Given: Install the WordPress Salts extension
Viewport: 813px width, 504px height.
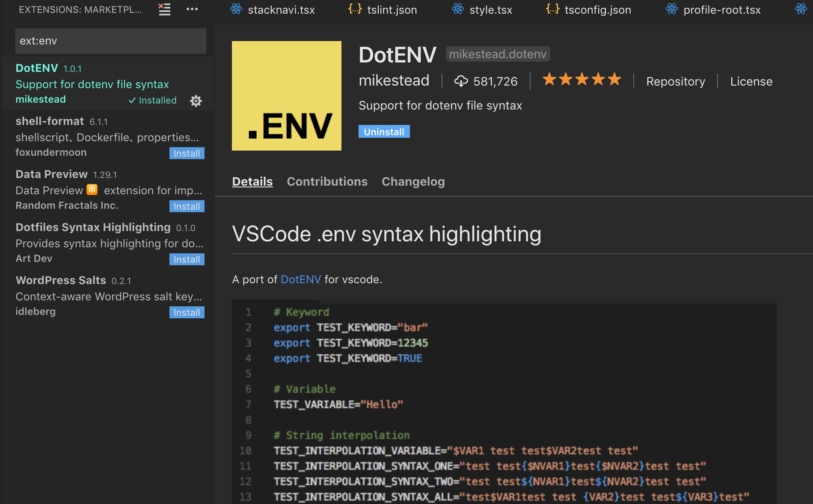Looking at the screenshot, I should [187, 312].
